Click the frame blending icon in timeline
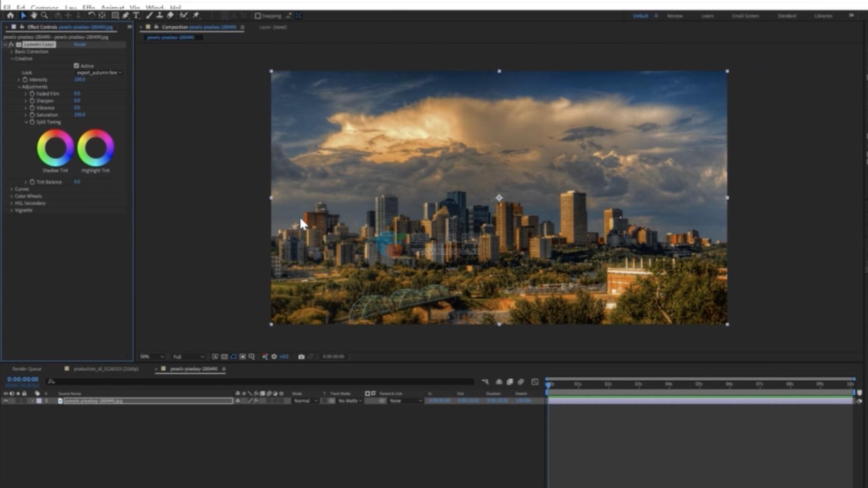This screenshot has width=868, height=488. coord(510,382)
